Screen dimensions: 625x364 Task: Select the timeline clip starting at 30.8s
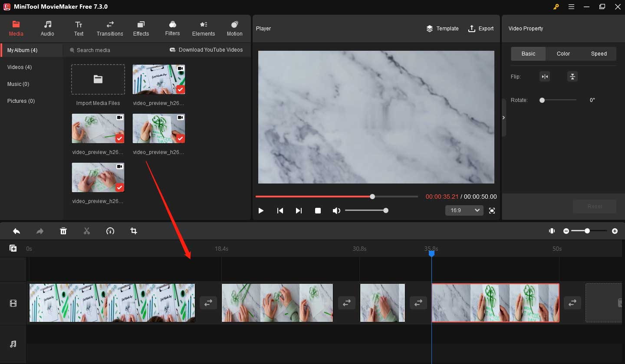[382, 303]
